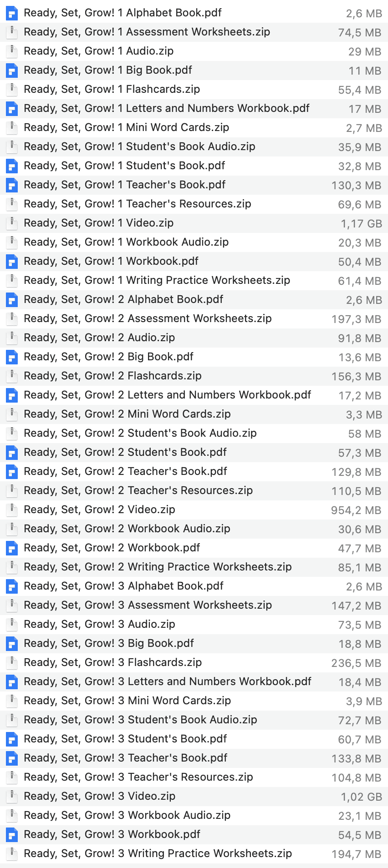Click PDF icon of 2 Teacher's Book.pdf
The height and width of the screenshot is (868, 388).
pos(12,471)
